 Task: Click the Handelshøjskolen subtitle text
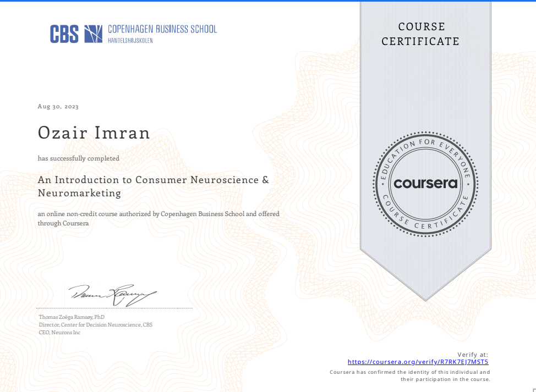(x=130, y=41)
